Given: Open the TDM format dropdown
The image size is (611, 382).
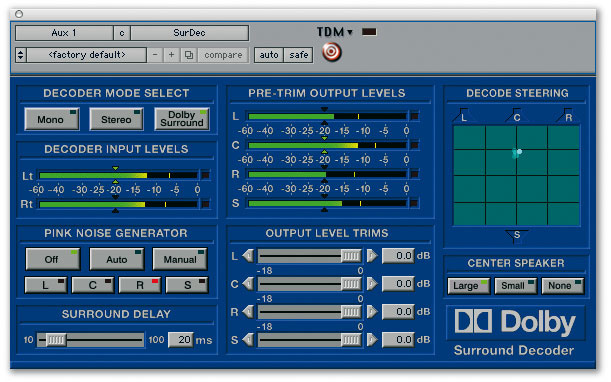Looking at the screenshot, I should (x=335, y=32).
